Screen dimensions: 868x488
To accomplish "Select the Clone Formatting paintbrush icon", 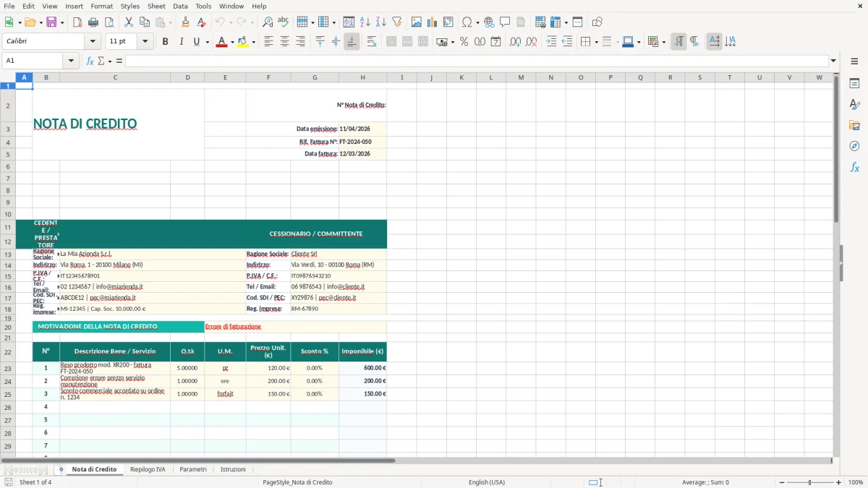I will [x=186, y=22].
